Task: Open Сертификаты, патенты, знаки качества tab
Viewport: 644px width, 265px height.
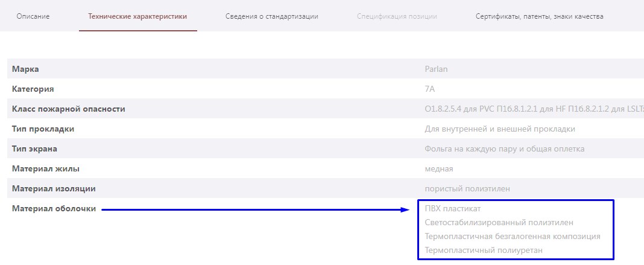Action: coord(539,16)
